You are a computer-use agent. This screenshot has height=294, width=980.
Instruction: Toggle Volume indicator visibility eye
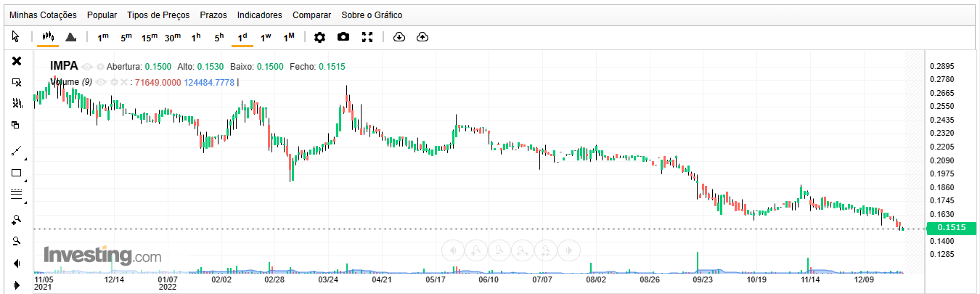(101, 82)
